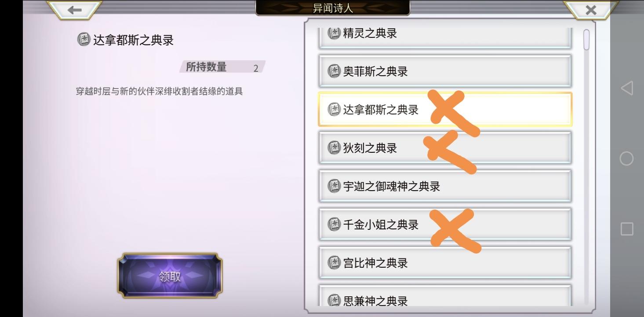Click the list scrollbar thumb
The image size is (644, 317).
pos(586,40)
